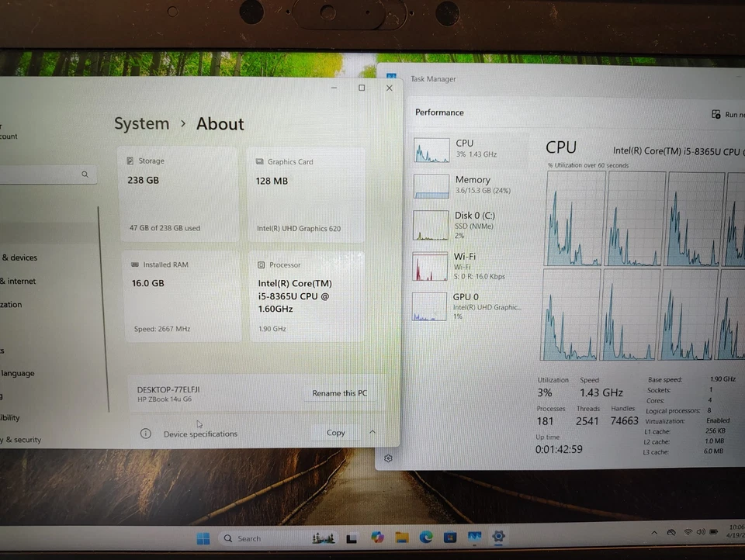Open Network & internet settings
The height and width of the screenshot is (560, 745).
17,281
